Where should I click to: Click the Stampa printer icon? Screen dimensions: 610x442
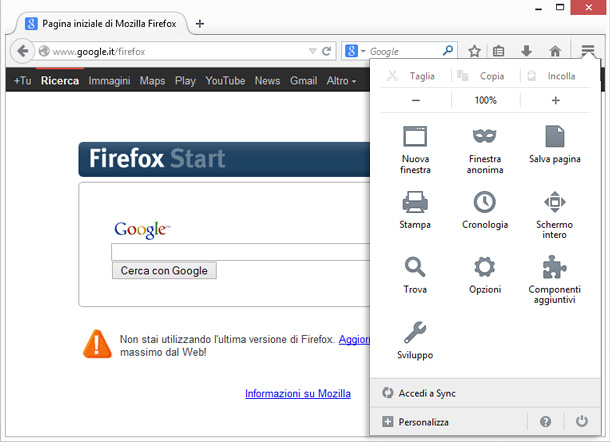coord(415,202)
